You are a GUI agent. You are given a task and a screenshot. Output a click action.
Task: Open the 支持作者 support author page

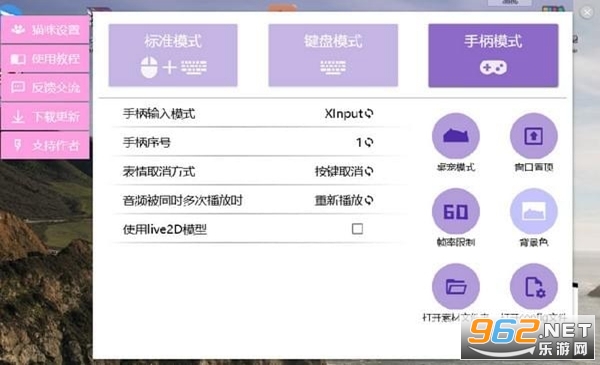click(x=45, y=145)
